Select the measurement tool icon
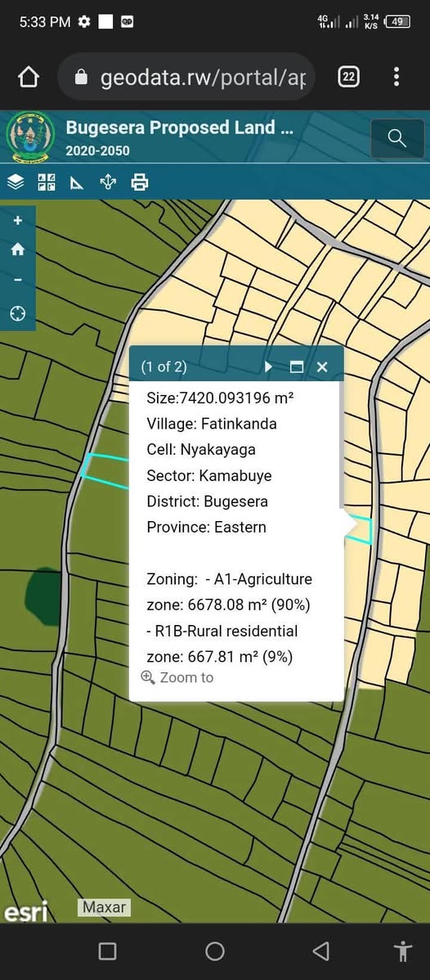The width and height of the screenshot is (430, 980). [77, 182]
